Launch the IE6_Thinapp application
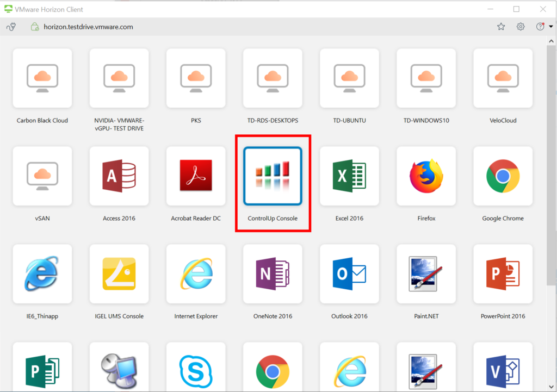The image size is (557, 392). pyautogui.click(x=42, y=274)
